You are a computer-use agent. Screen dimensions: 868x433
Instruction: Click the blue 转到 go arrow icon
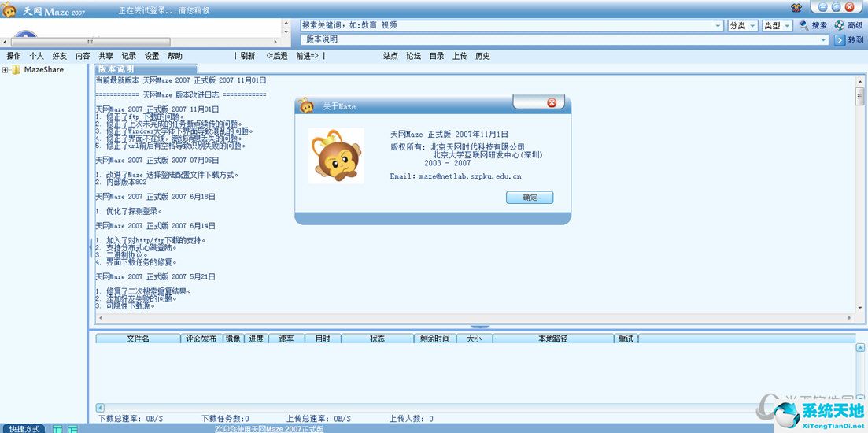click(x=840, y=39)
